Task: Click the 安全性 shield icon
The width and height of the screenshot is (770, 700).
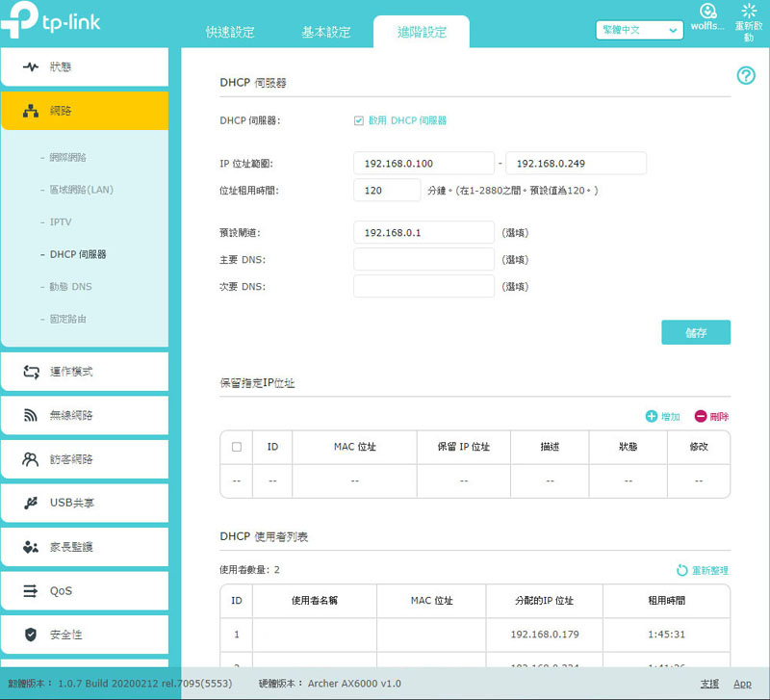Action: pyautogui.click(x=31, y=635)
